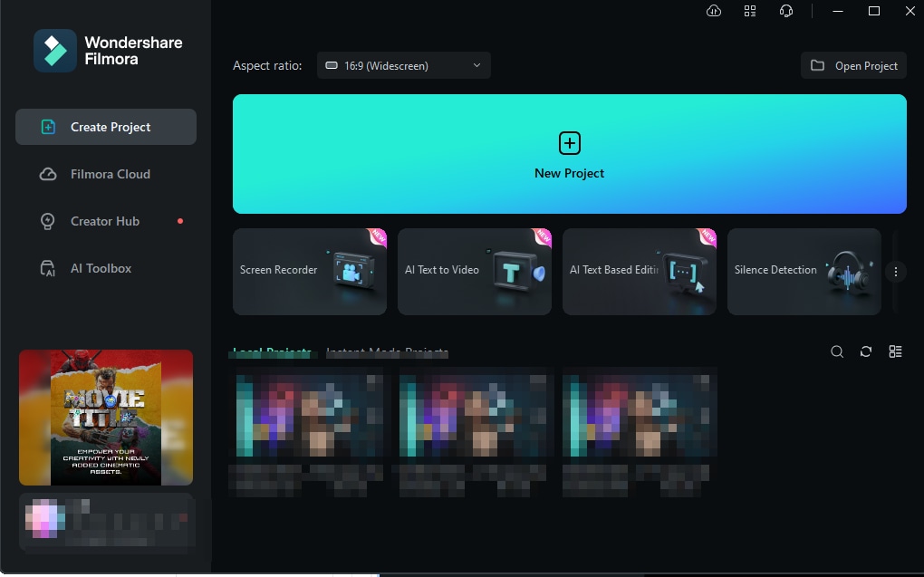Click the AI Text to Video T graphic
Viewport: 924px width, 577px height.
click(514, 271)
